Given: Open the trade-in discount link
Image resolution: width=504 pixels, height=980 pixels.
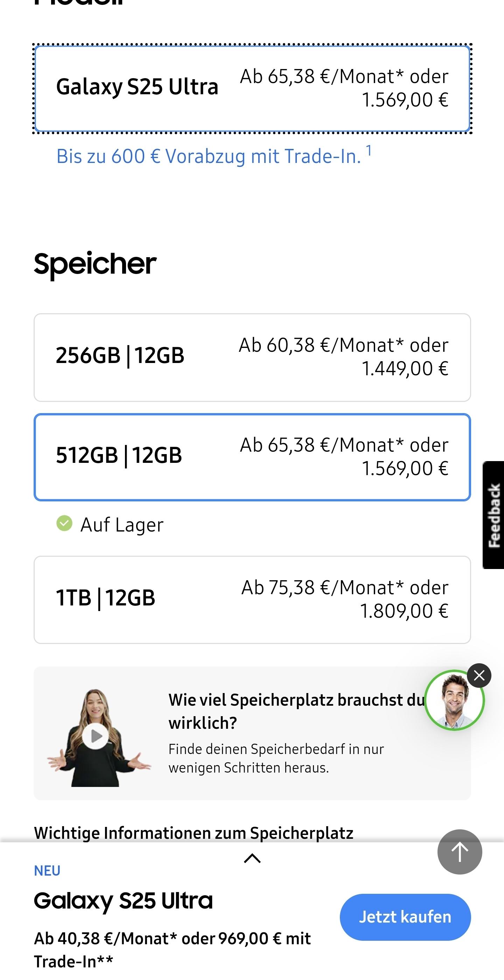Looking at the screenshot, I should 208,156.
